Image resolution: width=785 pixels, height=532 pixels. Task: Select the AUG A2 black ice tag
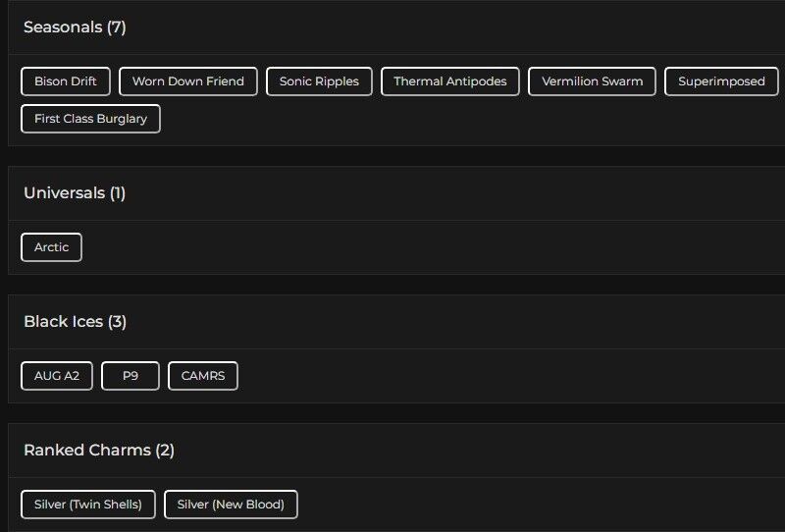coord(57,376)
